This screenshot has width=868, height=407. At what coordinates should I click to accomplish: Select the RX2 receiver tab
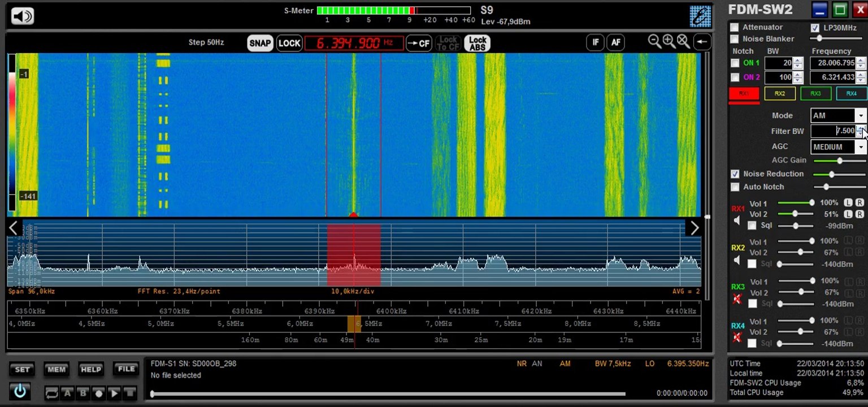click(780, 94)
